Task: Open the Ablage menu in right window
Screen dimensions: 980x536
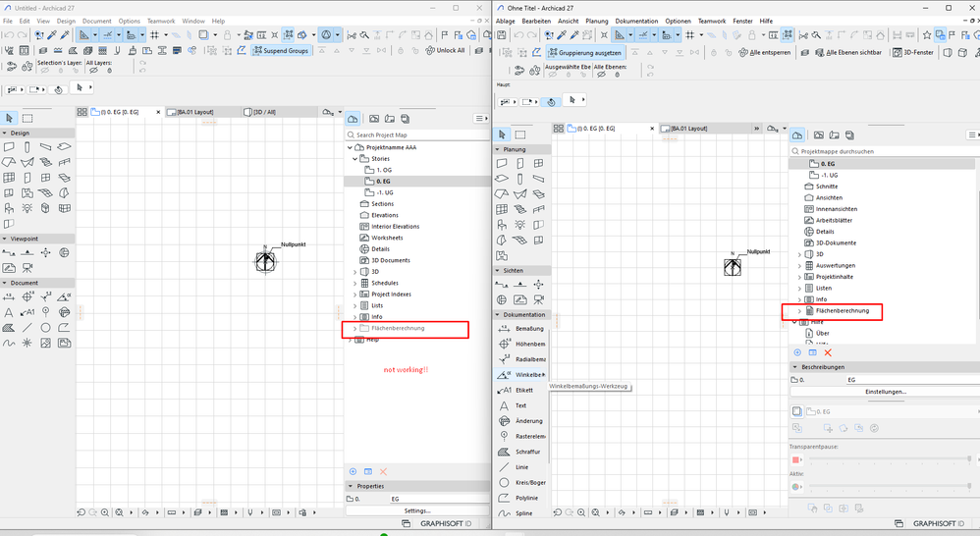Action: coord(505,21)
